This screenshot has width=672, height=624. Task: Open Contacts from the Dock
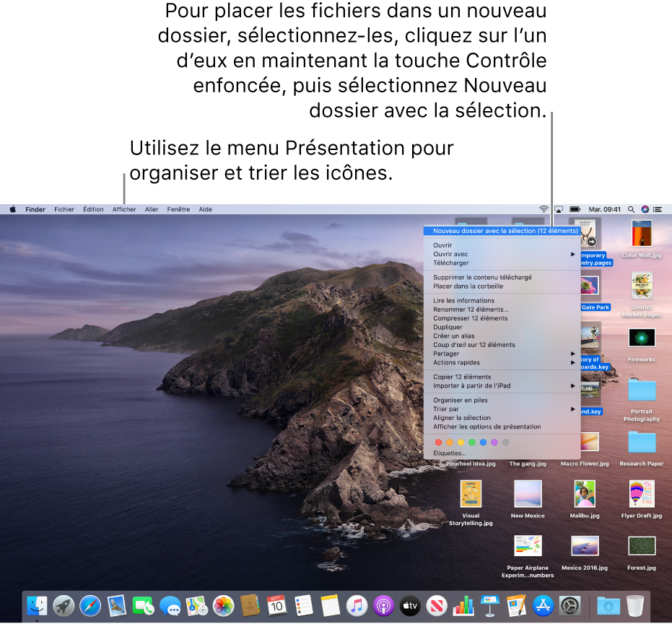[x=250, y=606]
